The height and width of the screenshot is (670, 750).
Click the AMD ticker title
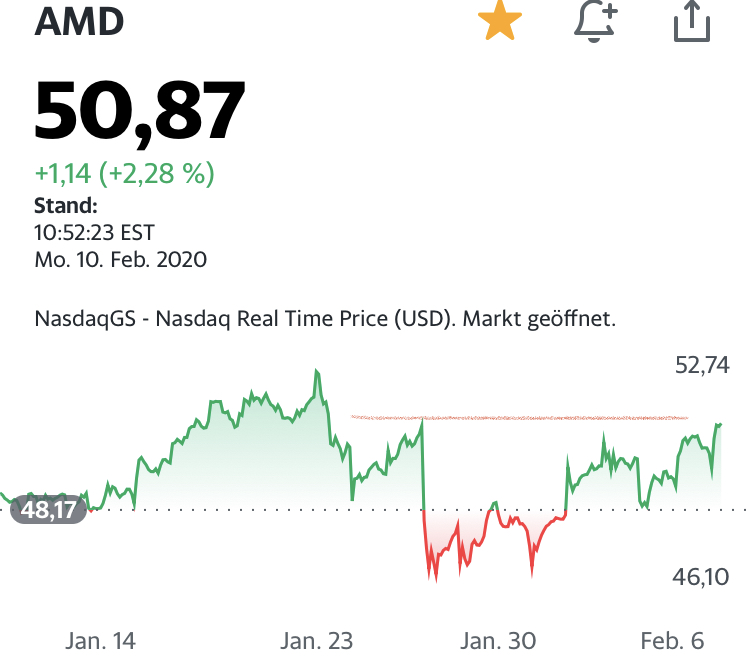click(79, 21)
